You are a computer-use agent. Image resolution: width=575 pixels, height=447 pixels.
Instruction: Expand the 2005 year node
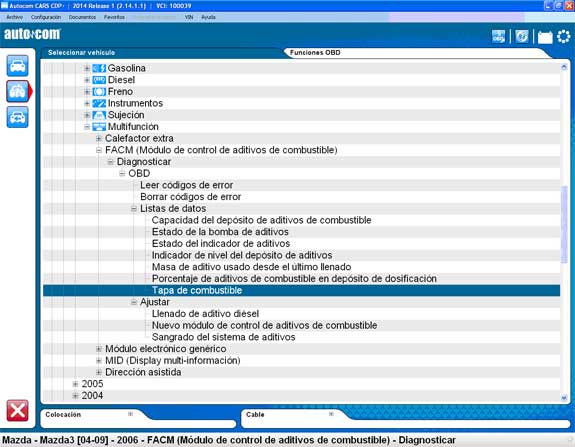pyautogui.click(x=75, y=384)
